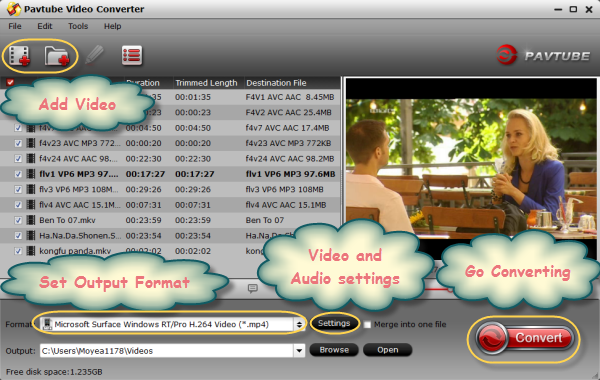Open the Tools menu

[78, 26]
